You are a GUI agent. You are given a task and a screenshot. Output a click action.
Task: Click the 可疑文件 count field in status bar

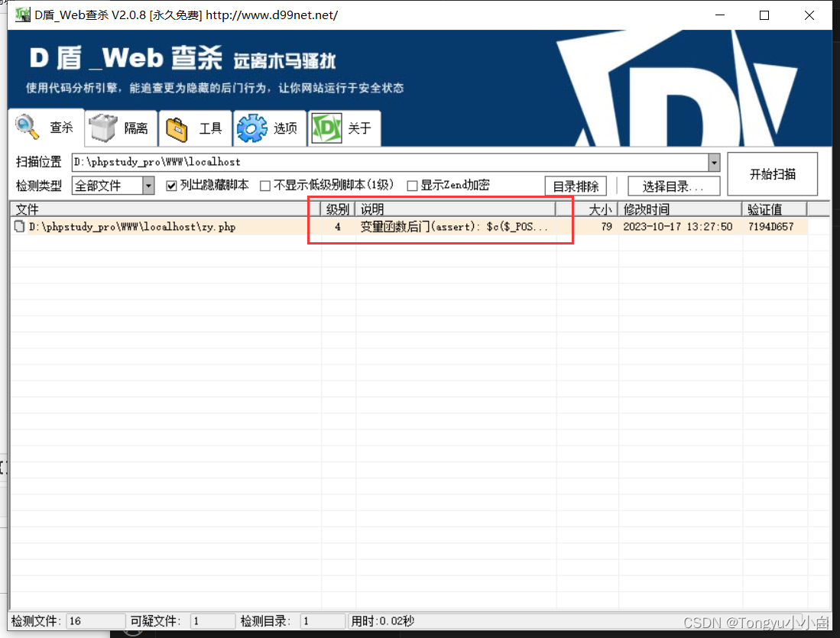(x=212, y=621)
